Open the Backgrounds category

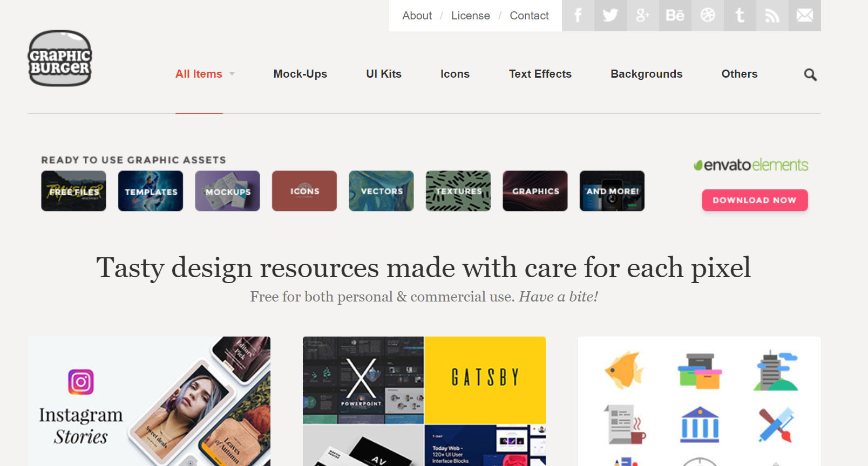pos(647,74)
